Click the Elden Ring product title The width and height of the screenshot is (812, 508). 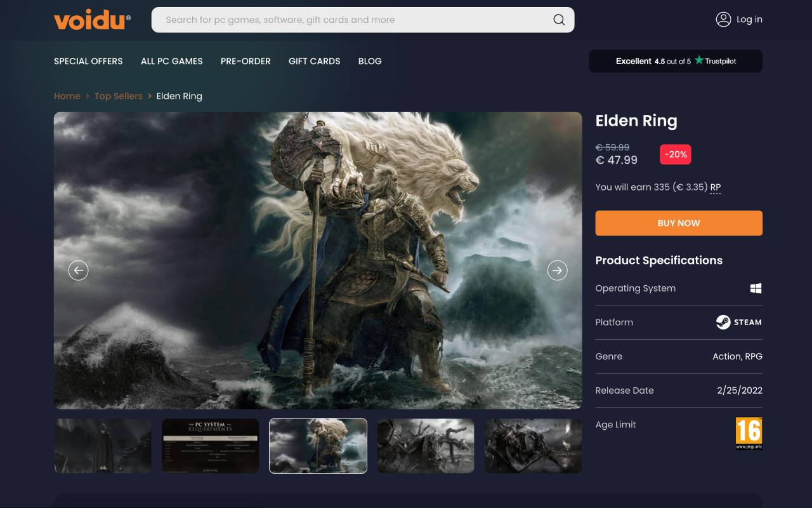click(x=636, y=121)
